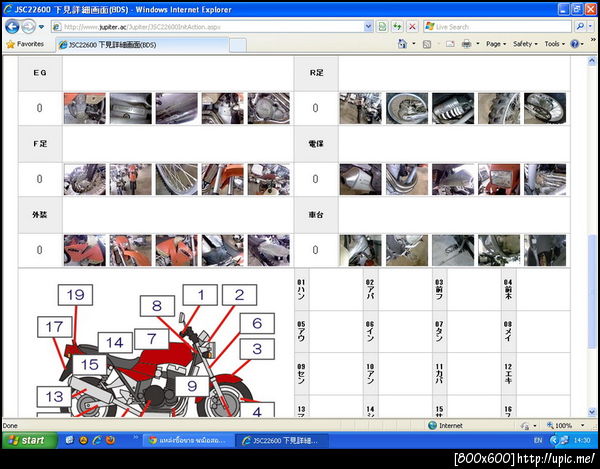
Task: Open the 電保 exhaust pipes thumbnail
Action: click(407, 179)
